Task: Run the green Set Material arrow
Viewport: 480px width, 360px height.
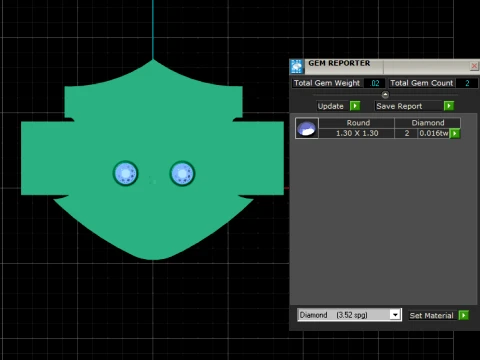Action: point(464,315)
